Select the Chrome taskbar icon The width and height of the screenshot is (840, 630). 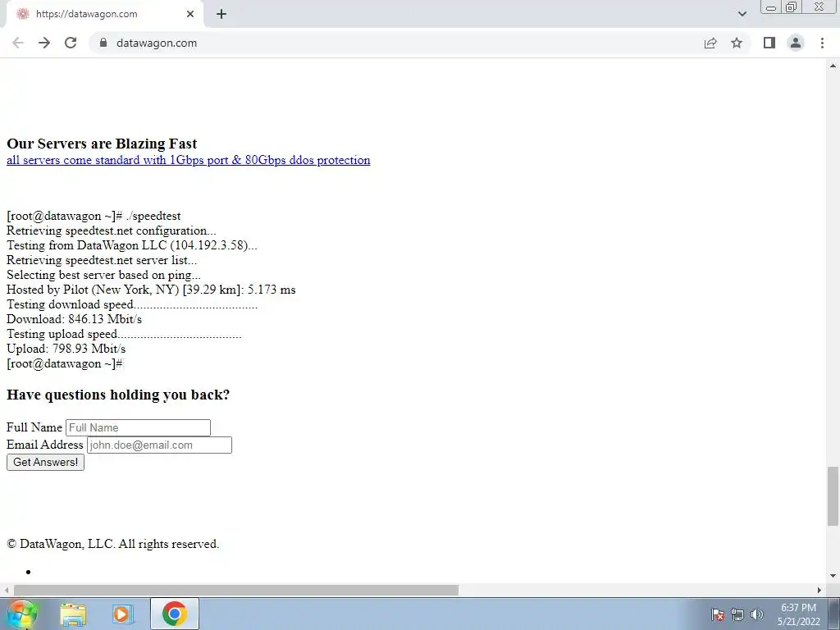pos(175,614)
